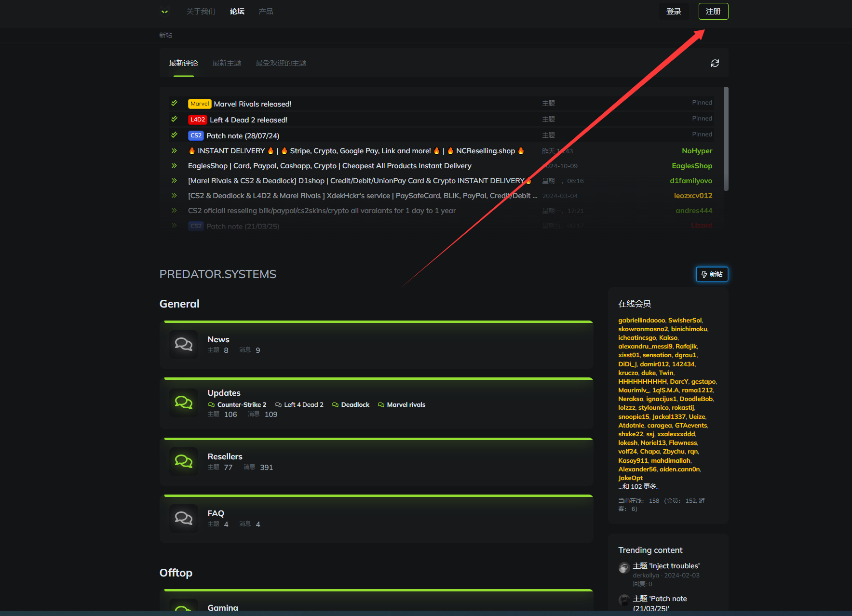Click the News forum chat-bubble icon
Image resolution: width=852 pixels, height=616 pixels.
tap(184, 344)
